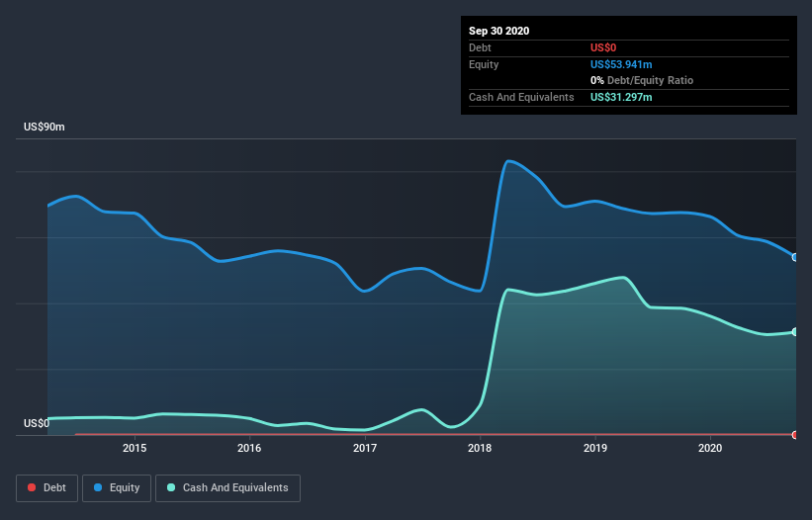Click the red Debt endpoint marker
This screenshot has width=812, height=520.
(795, 435)
